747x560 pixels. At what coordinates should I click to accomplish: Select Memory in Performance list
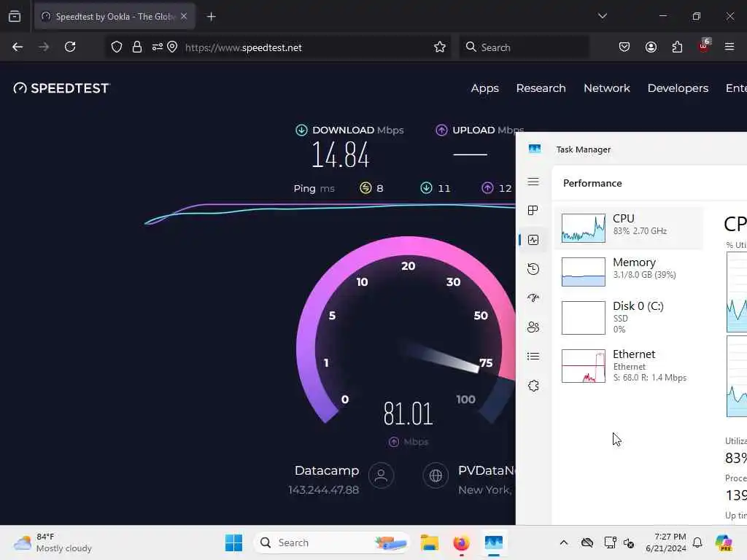click(x=629, y=272)
